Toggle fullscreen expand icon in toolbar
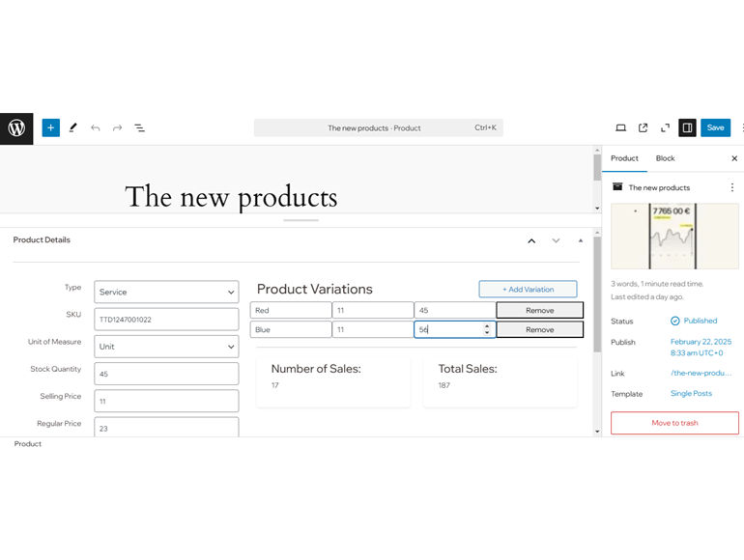This screenshot has height=560, width=744. click(665, 128)
